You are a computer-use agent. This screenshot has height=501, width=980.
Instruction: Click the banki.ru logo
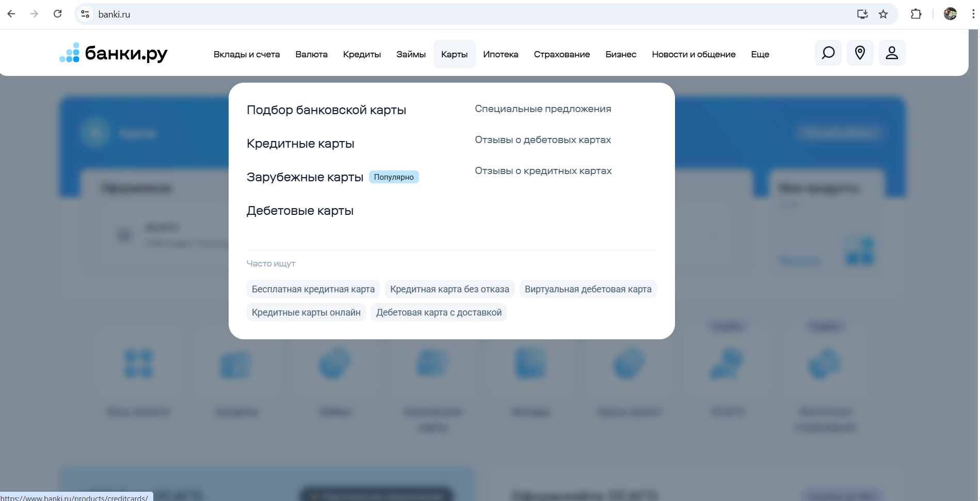(x=114, y=53)
